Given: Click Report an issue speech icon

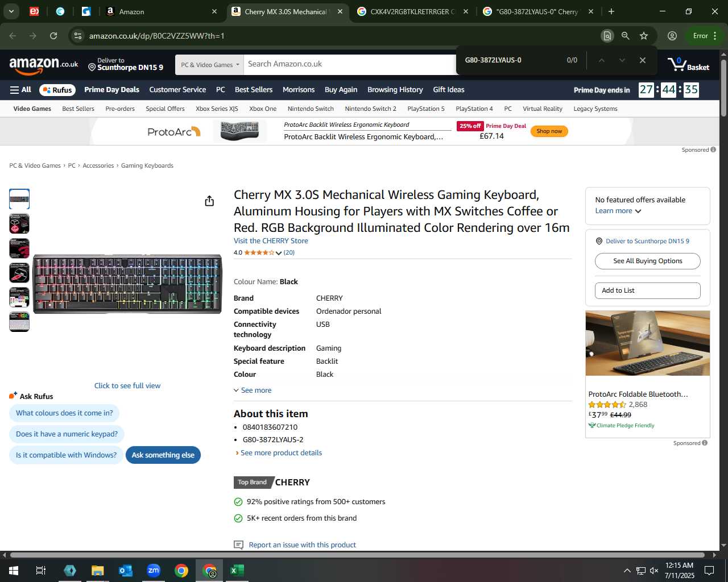Looking at the screenshot, I should tap(239, 545).
